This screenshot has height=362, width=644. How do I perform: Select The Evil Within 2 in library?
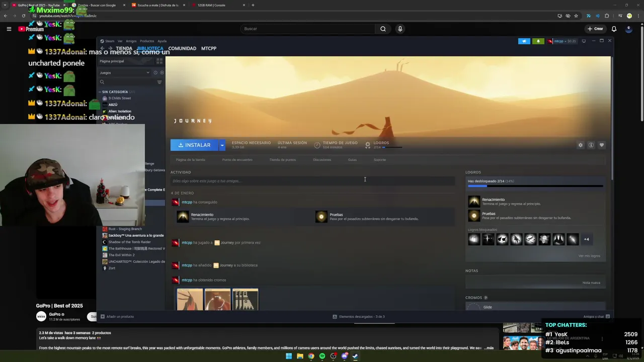[121, 255]
